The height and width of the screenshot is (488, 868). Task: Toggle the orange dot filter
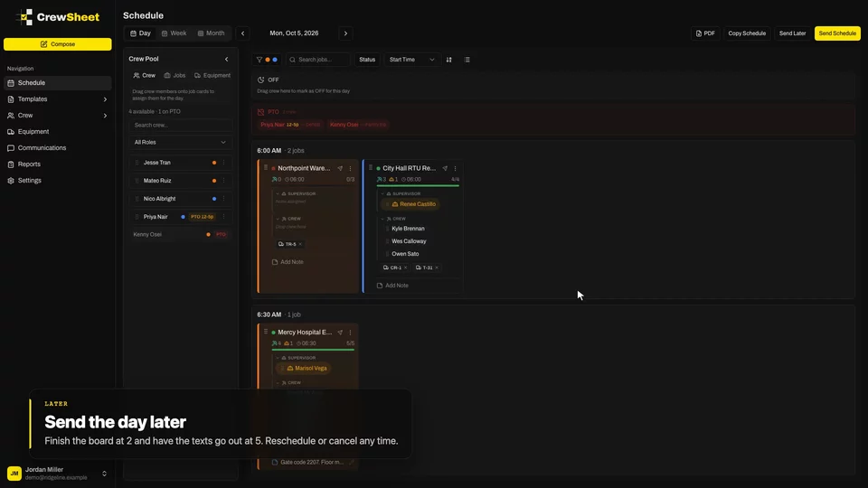tap(268, 60)
